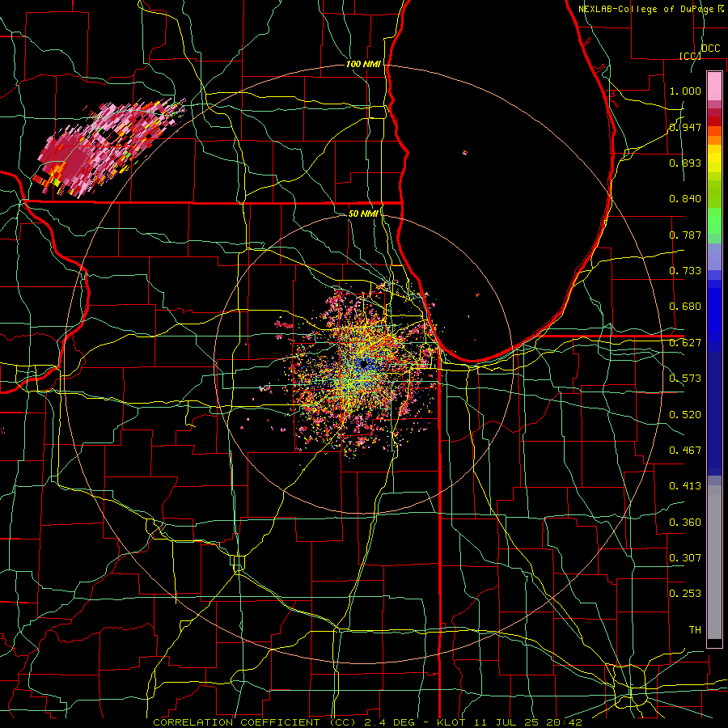
Task: Select the 0.947 scale value
Action: pyautogui.click(x=685, y=127)
